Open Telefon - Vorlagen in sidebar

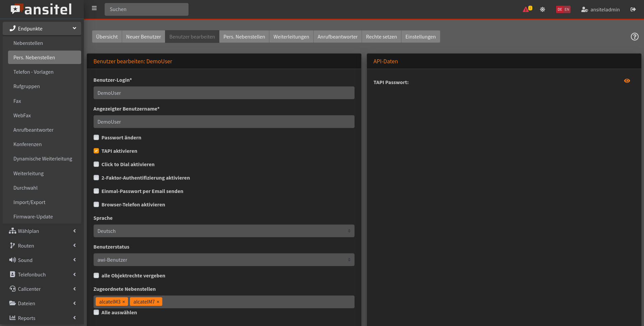pyautogui.click(x=34, y=72)
